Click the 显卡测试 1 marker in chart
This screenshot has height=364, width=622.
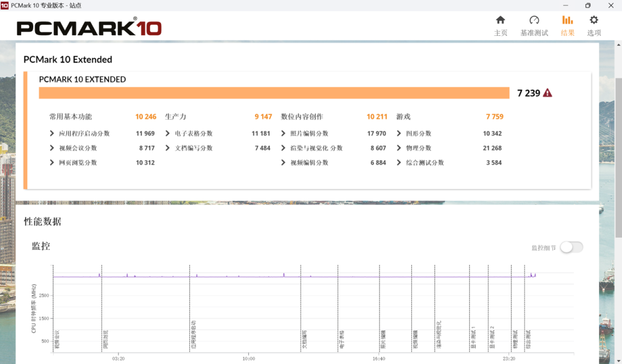click(x=473, y=337)
